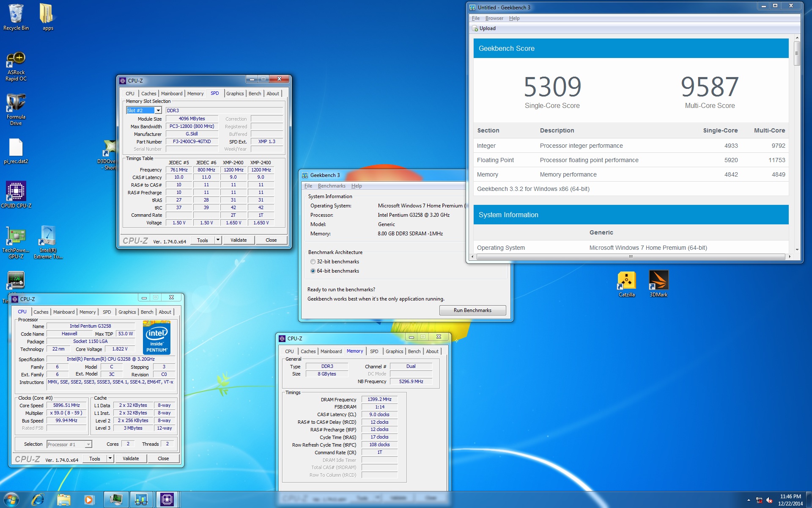Click the Manufacturer field G.Skill
812x508 pixels.
click(192, 134)
